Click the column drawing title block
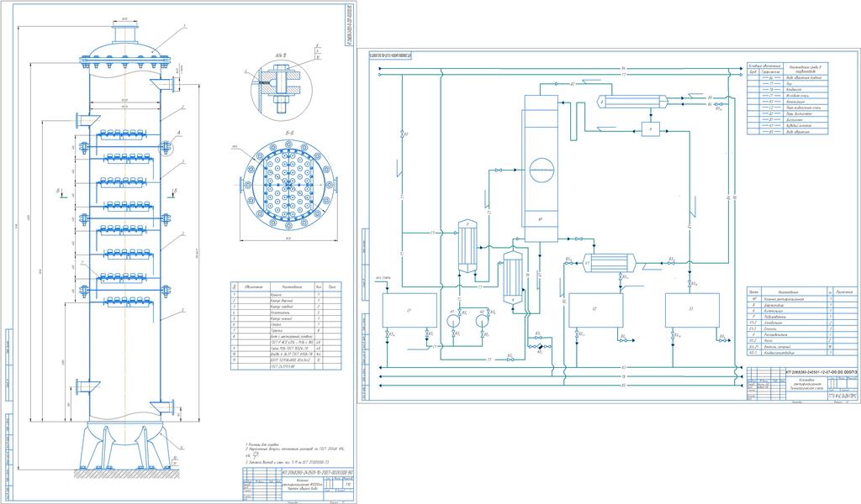Viewport: 861px width, 504px height. 299,486
